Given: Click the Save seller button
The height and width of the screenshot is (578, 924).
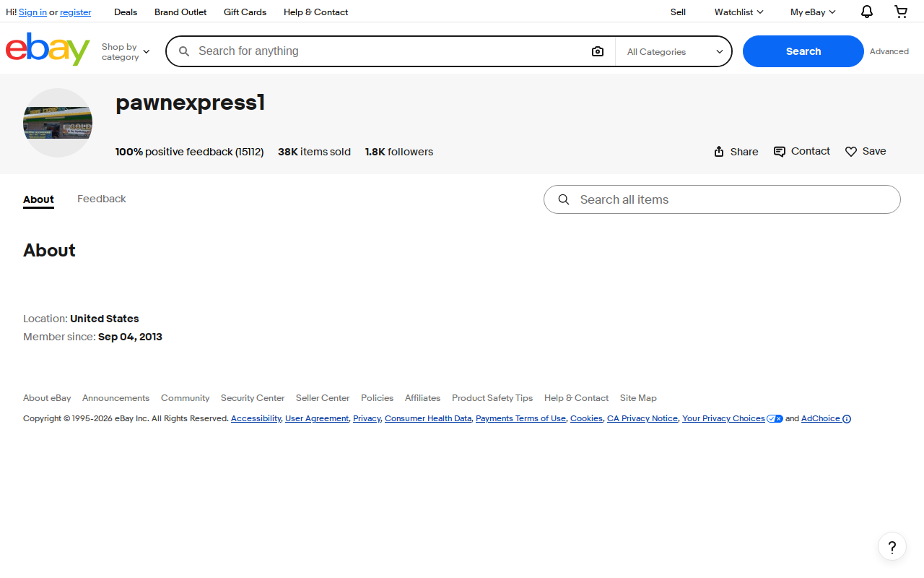Looking at the screenshot, I should coord(866,151).
